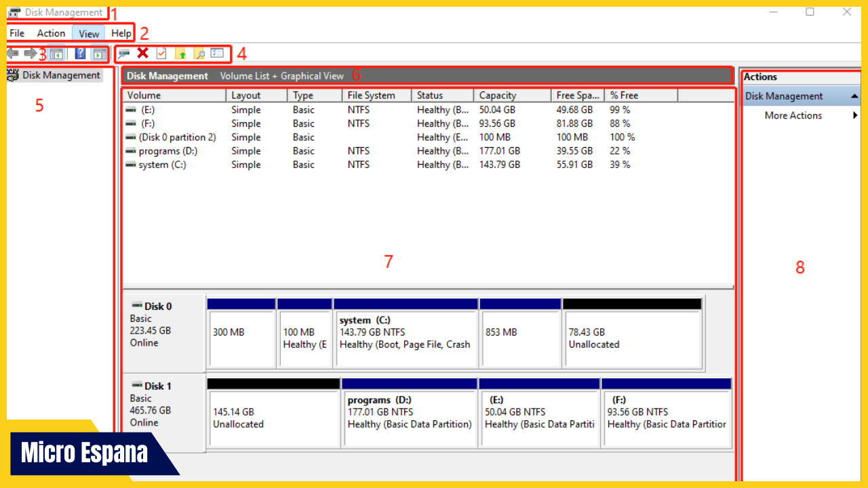Select the programs (D:) row in volume list
Image resolution: width=868 pixels, height=488 pixels.
167,151
